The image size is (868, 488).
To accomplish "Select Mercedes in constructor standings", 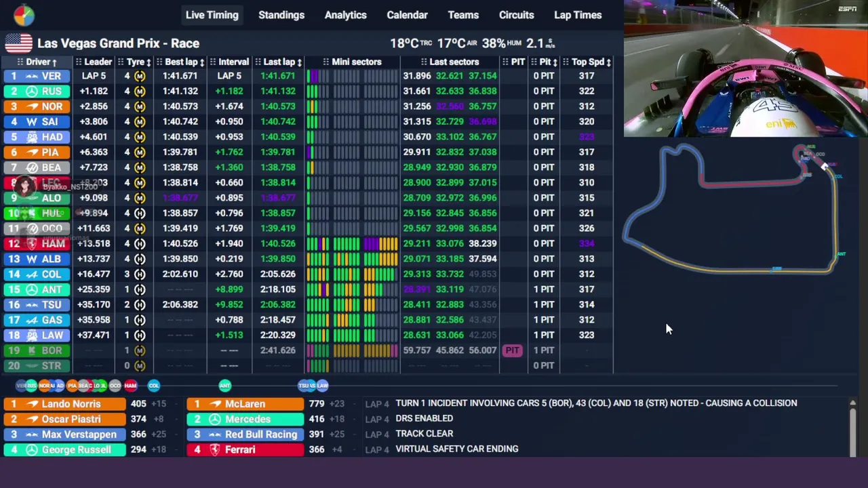I will click(245, 419).
